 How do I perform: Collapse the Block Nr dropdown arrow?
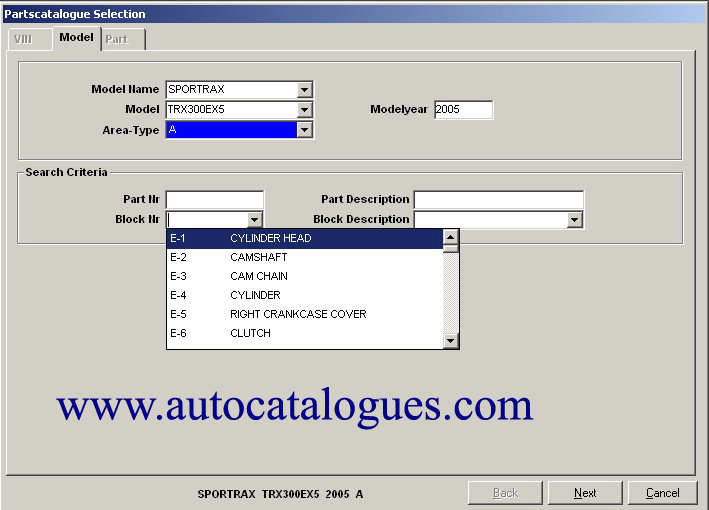tap(254, 220)
